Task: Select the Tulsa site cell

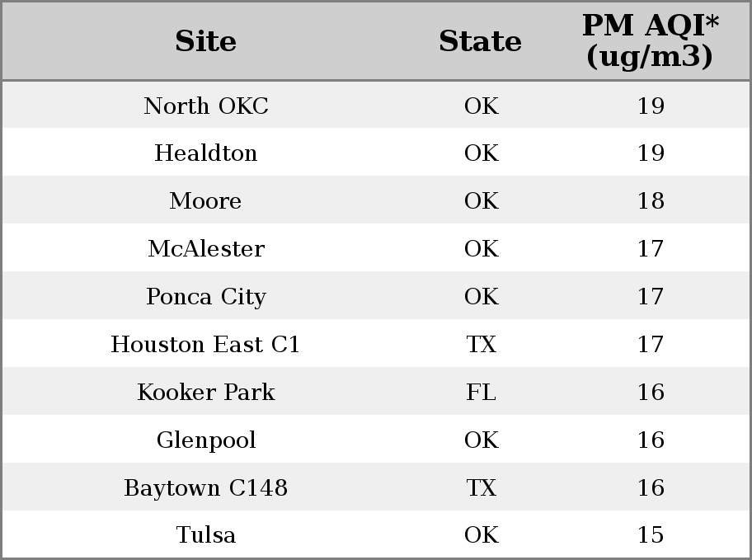Action: (x=206, y=534)
